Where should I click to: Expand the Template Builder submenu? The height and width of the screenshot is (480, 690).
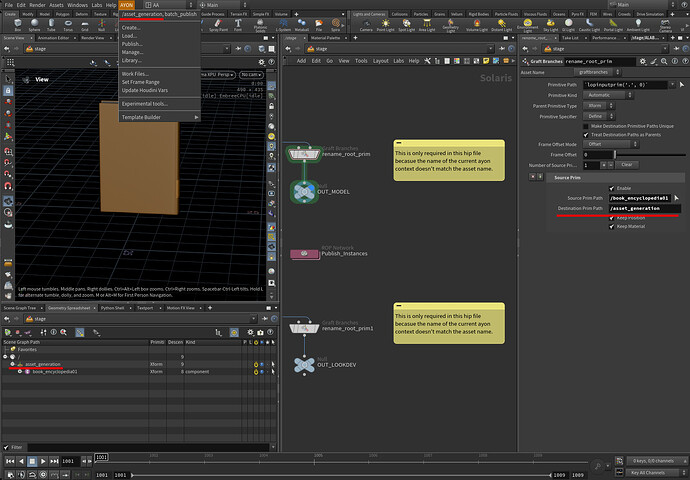(x=159, y=117)
